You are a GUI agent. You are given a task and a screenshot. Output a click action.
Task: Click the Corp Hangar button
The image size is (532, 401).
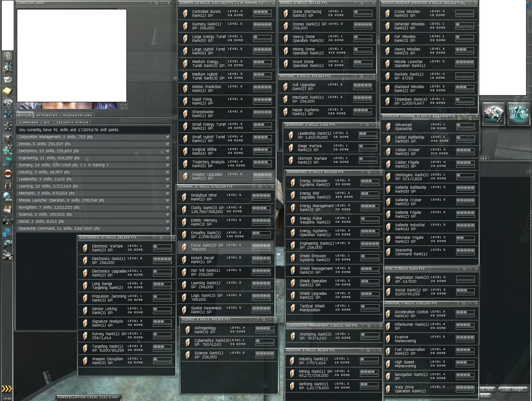tap(512, 389)
